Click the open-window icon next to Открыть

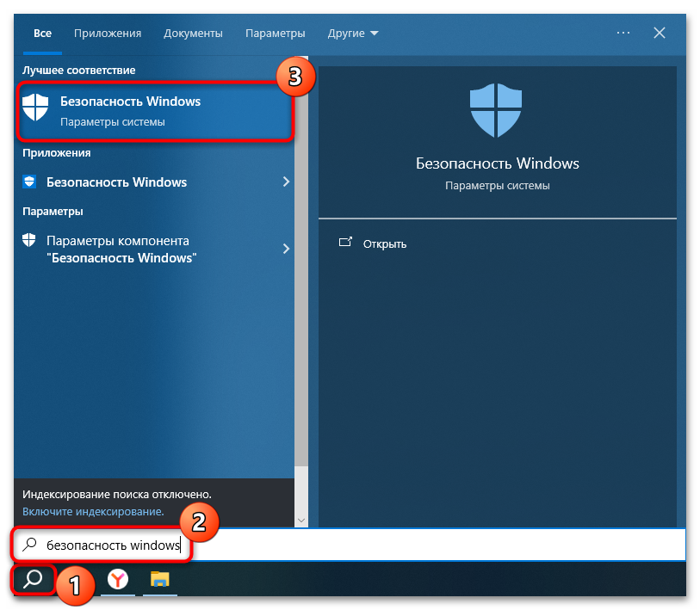(345, 243)
